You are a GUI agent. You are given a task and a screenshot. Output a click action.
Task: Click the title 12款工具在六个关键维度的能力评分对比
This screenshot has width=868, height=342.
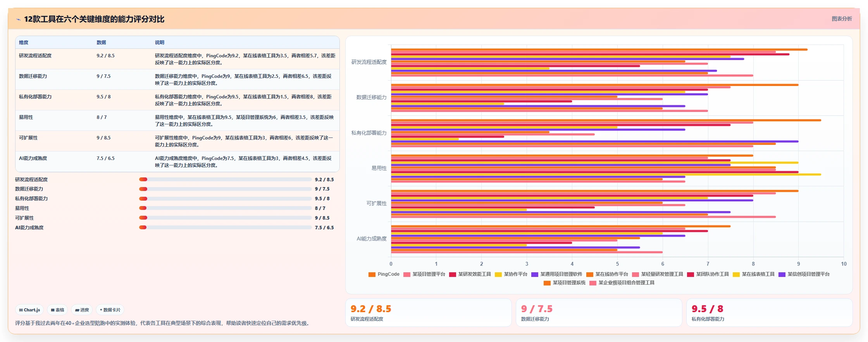click(94, 19)
